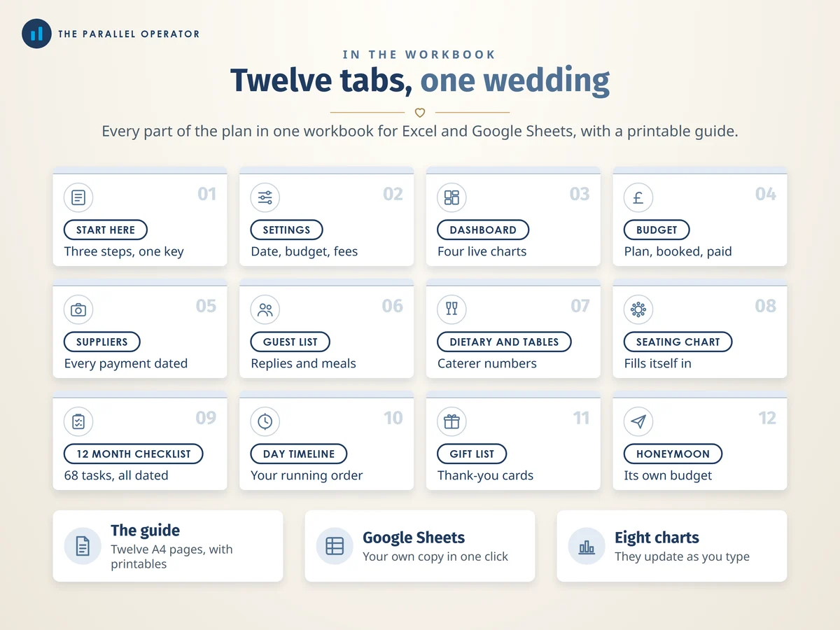Click the number 07 on Dietary card
Image resolution: width=840 pixels, height=630 pixels.
pyautogui.click(x=580, y=306)
